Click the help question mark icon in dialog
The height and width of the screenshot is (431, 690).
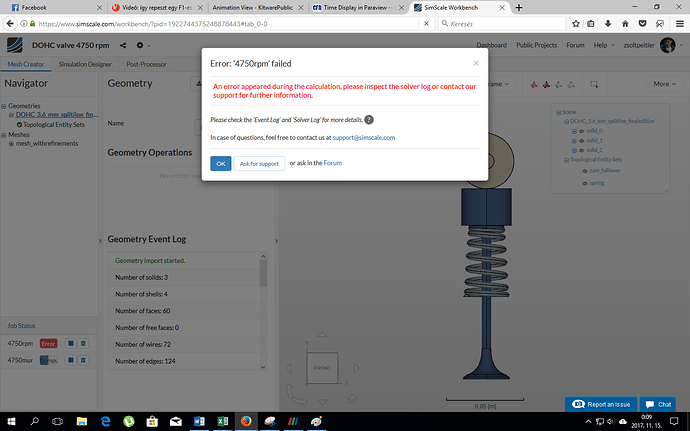point(369,120)
